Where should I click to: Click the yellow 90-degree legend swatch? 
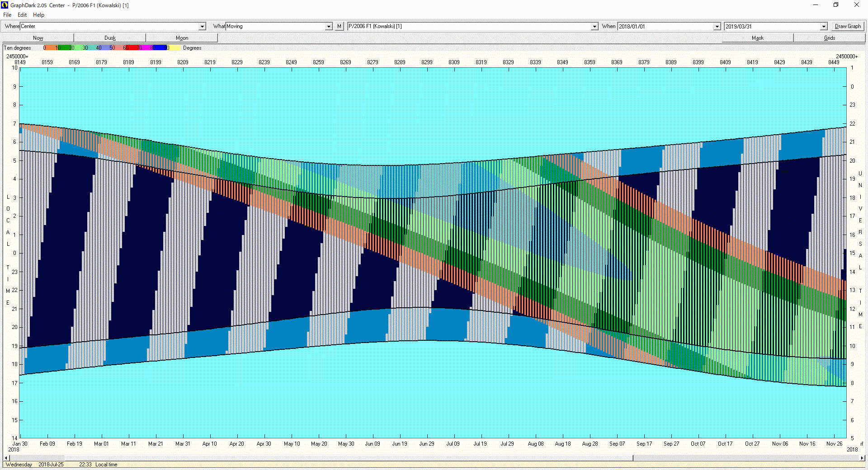tap(174, 48)
